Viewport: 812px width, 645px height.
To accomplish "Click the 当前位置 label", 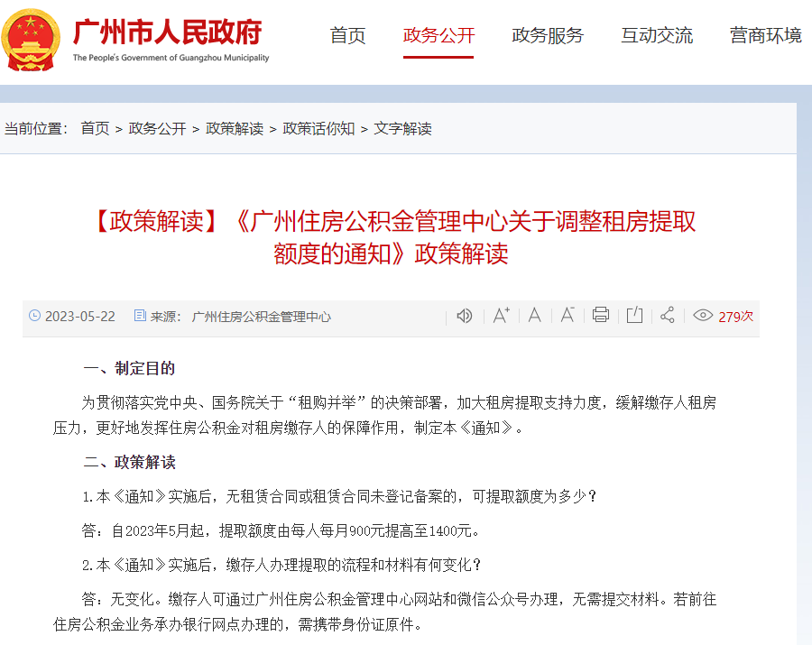I will [36, 128].
